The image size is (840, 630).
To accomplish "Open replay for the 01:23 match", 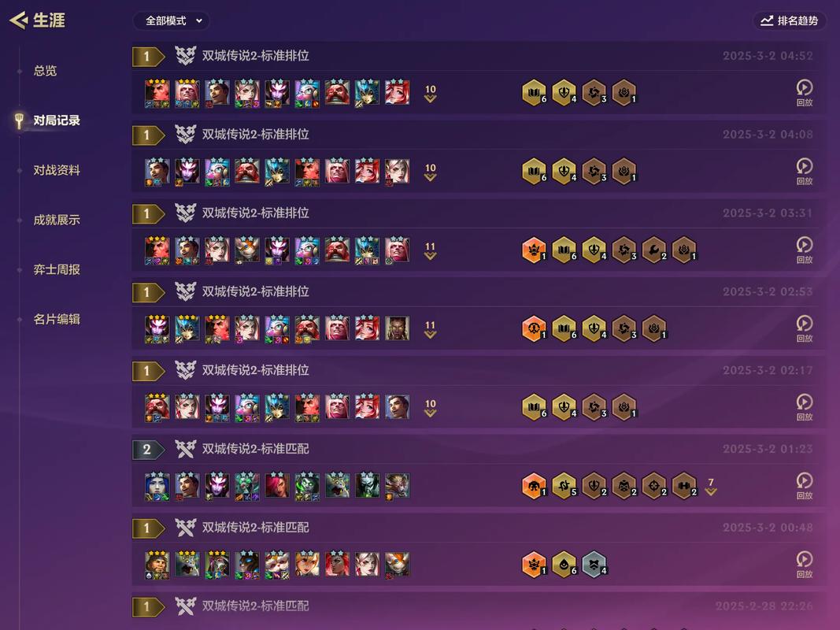I will 804,485.
